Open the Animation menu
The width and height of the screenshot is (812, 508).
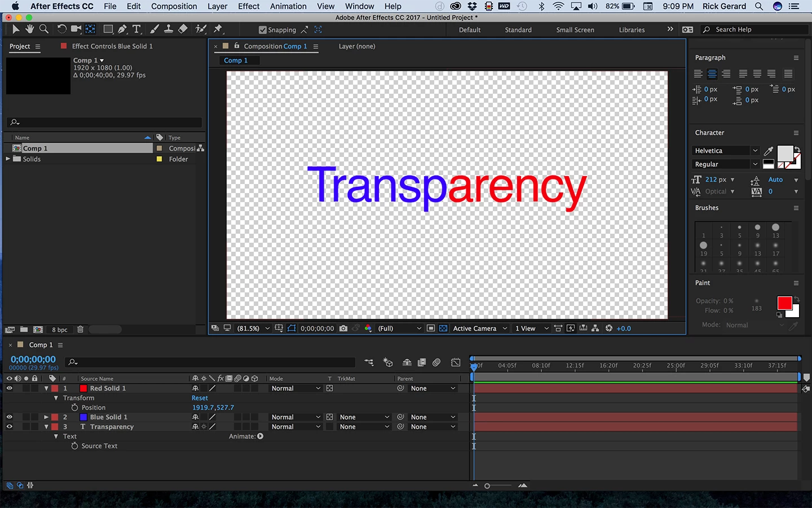288,6
